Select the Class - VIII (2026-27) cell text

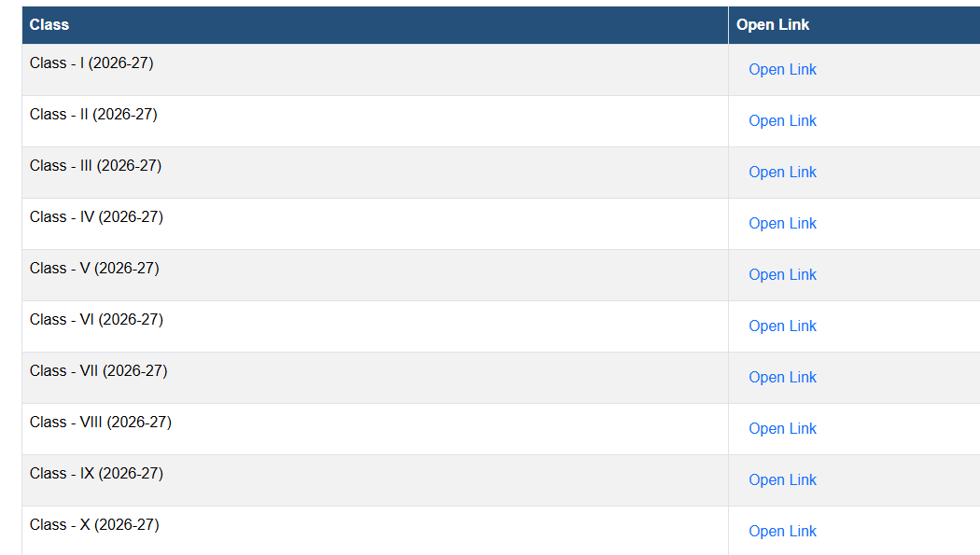[101, 422]
